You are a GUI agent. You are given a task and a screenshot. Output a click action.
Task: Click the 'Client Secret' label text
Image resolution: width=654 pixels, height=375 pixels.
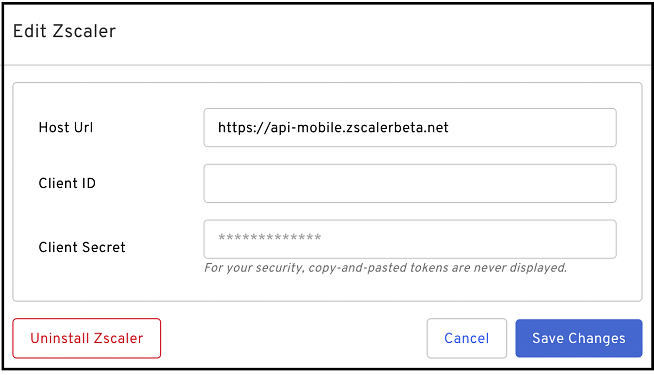82,247
